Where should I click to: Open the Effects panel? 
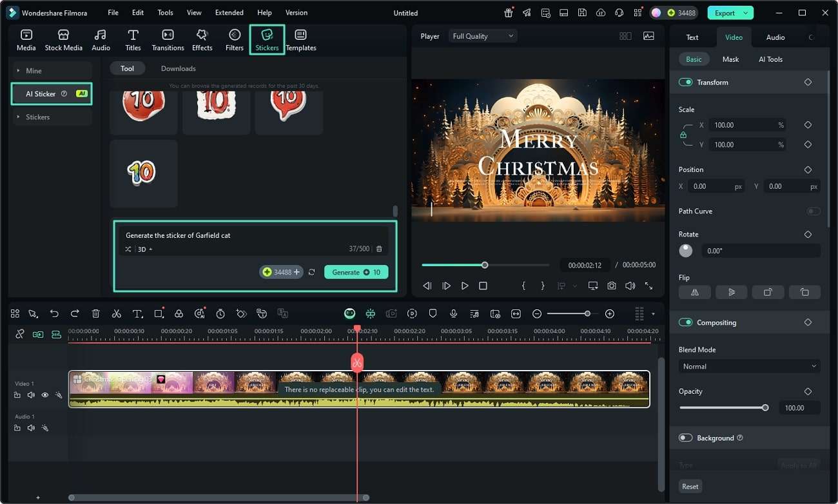point(202,40)
